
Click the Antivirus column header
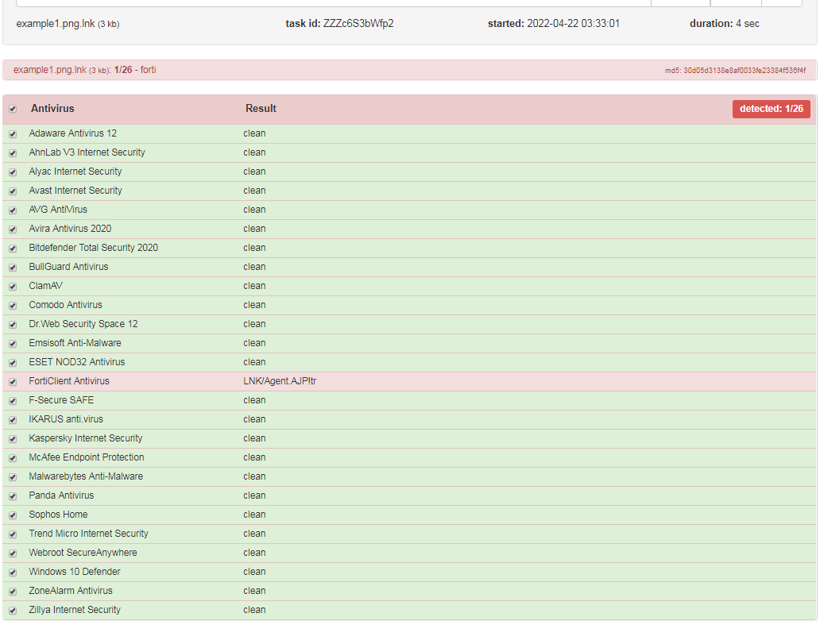(52, 108)
